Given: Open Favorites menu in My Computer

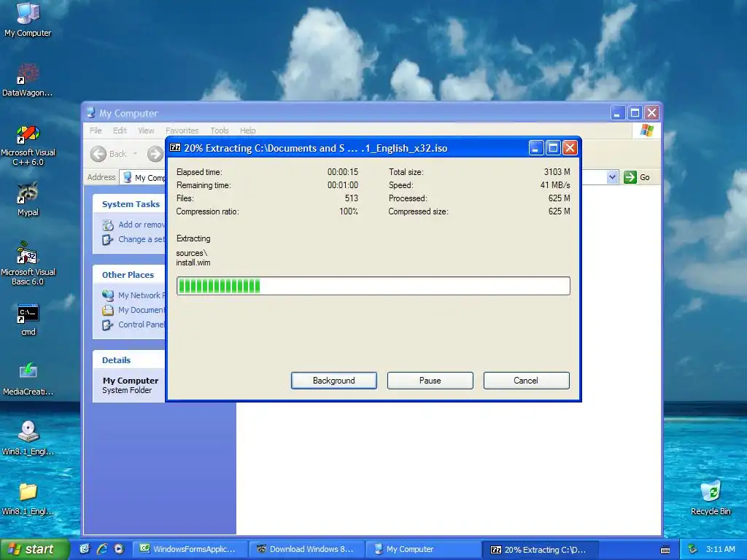Looking at the screenshot, I should (182, 131).
